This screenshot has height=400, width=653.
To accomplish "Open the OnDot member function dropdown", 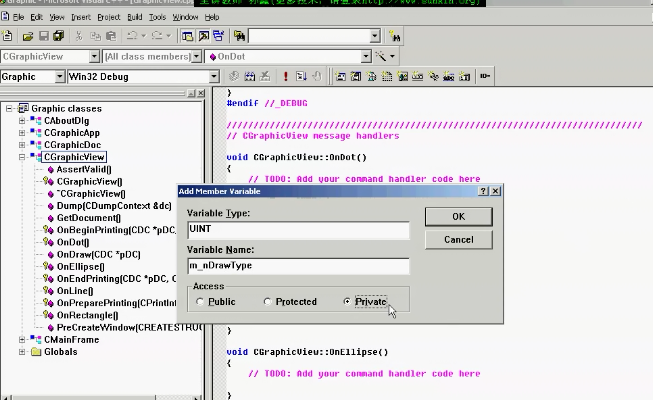I will coord(366,56).
